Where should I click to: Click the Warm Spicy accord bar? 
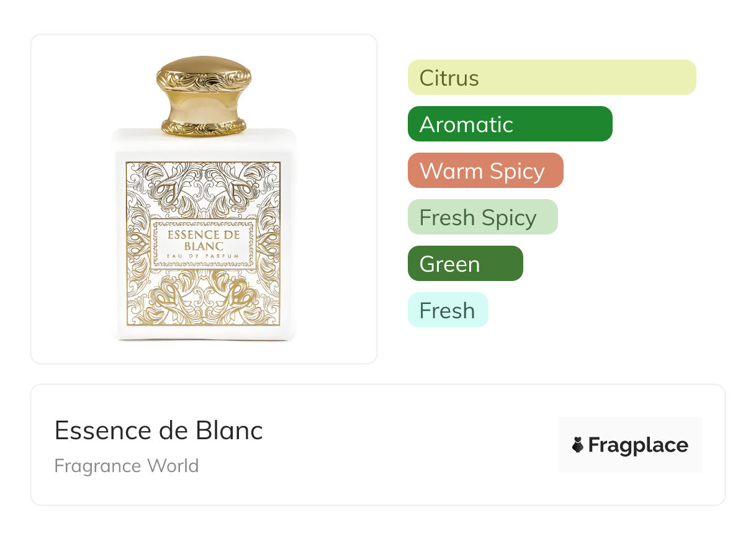point(485,171)
